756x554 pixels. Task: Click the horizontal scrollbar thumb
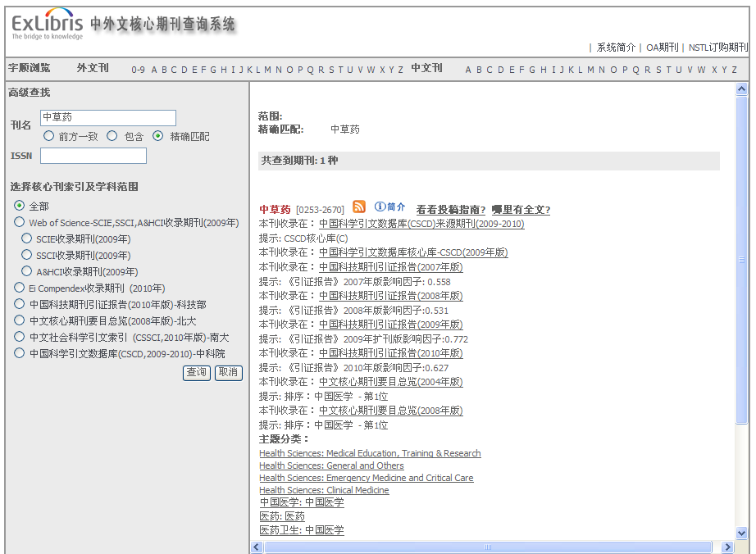tap(488, 547)
